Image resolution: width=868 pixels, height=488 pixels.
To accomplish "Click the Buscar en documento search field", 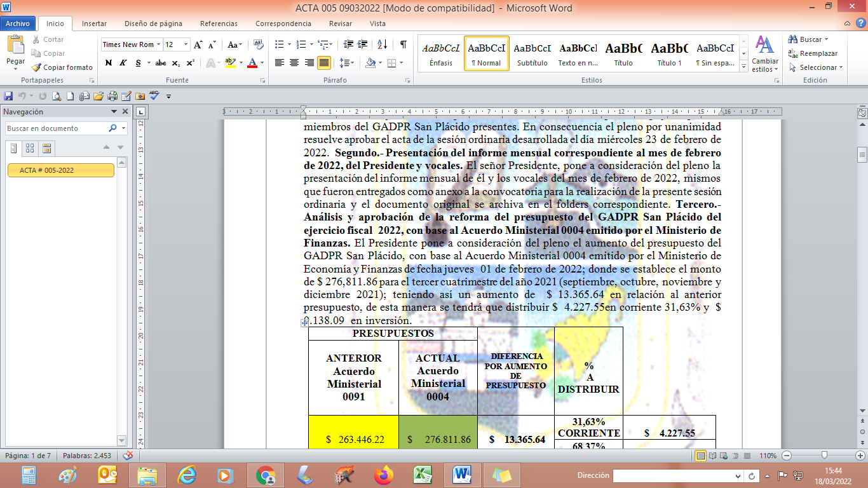I will coord(56,128).
